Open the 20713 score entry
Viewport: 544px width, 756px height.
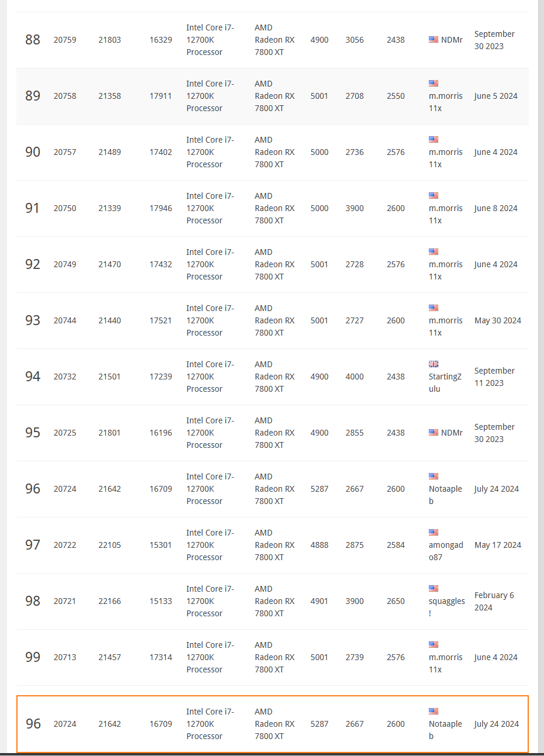[x=65, y=657]
